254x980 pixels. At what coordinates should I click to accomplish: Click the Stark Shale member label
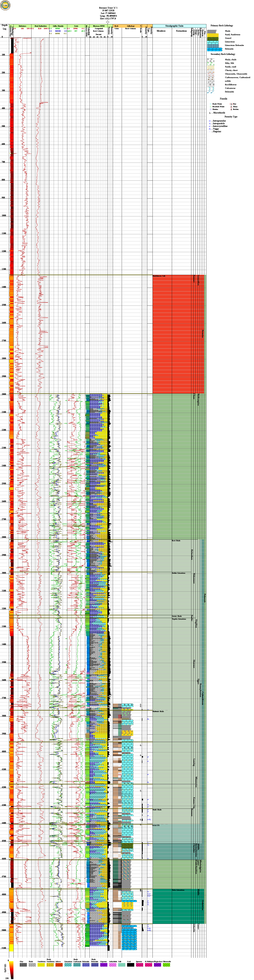pos(157,810)
